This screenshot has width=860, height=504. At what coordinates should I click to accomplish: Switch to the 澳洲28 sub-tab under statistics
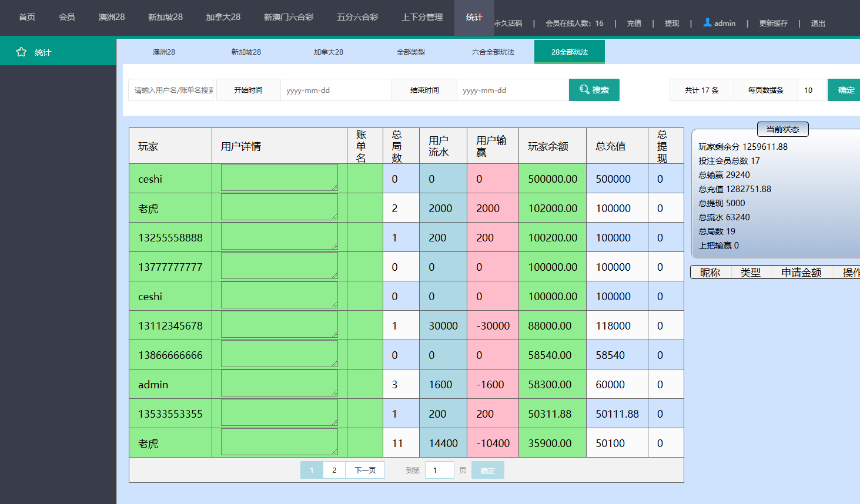tap(164, 52)
